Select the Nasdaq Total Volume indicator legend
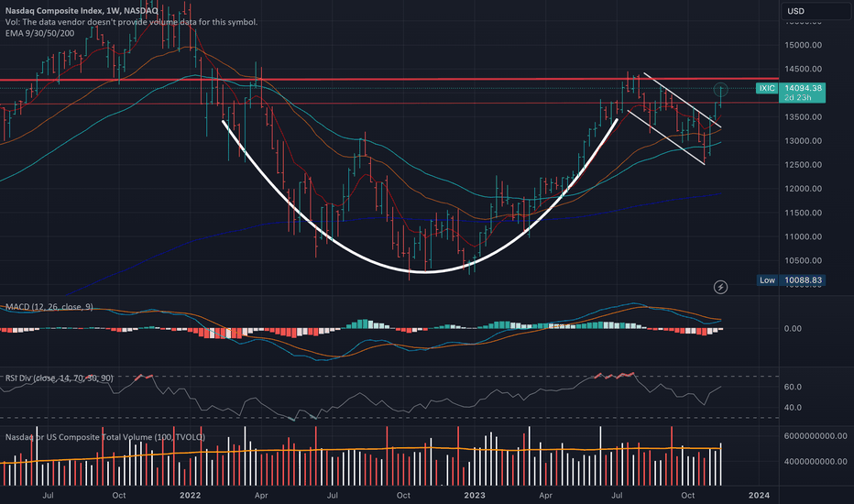 coord(105,437)
